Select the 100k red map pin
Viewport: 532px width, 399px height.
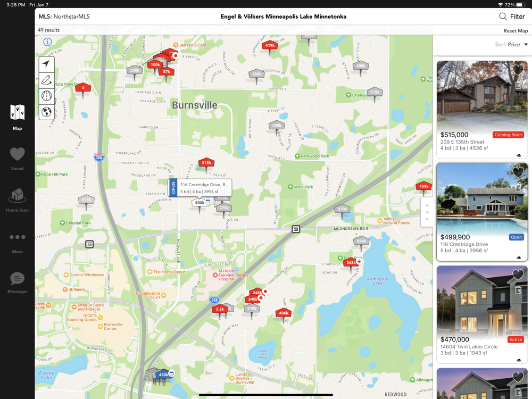155,64
